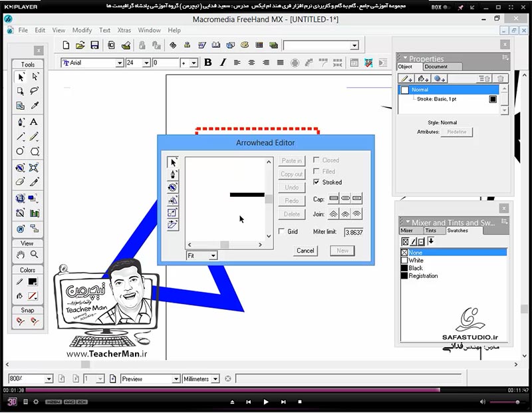The height and width of the screenshot is (413, 532).
Task: Toggle Italic text formatting
Action: point(223,63)
